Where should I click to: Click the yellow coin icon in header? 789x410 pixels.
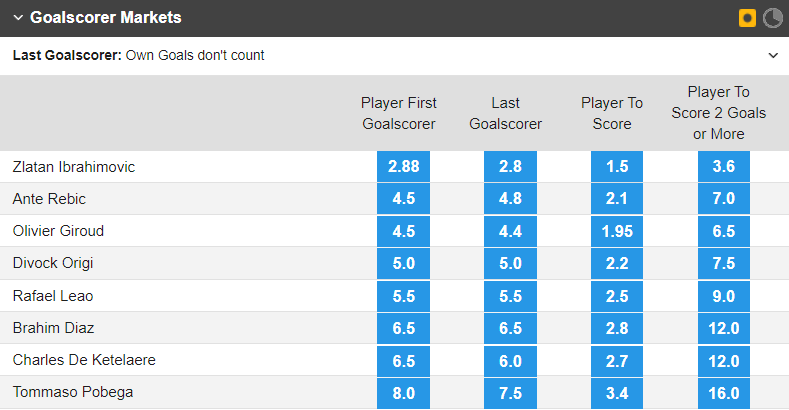746,18
